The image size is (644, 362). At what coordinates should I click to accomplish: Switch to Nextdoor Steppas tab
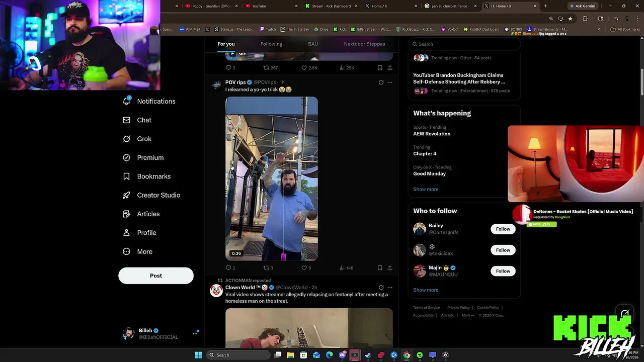coord(364,44)
